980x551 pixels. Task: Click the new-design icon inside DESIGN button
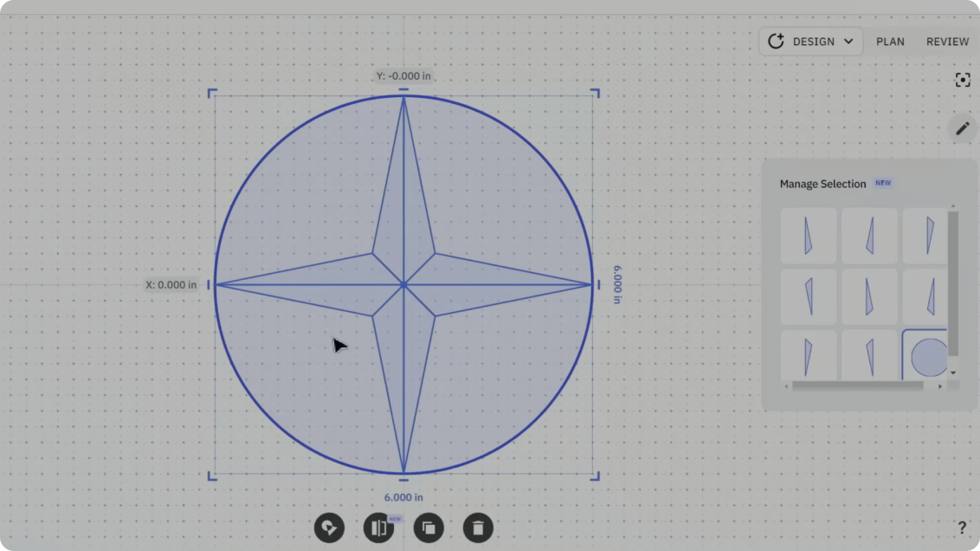coord(777,41)
